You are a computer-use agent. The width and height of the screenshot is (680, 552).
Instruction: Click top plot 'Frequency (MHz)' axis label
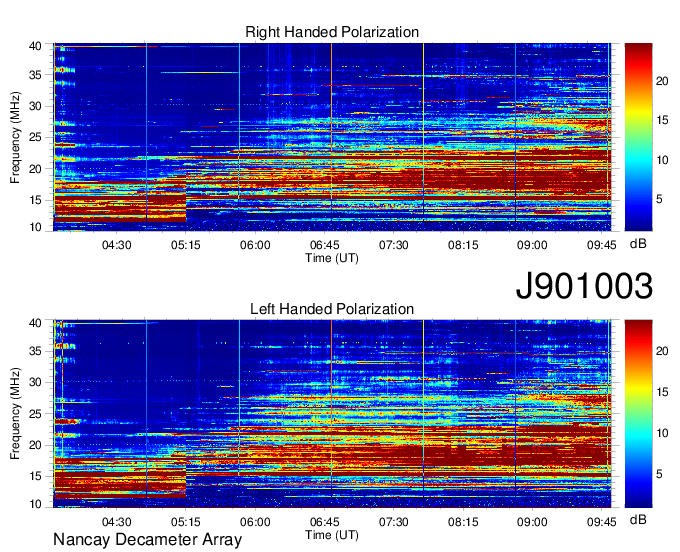(15, 137)
